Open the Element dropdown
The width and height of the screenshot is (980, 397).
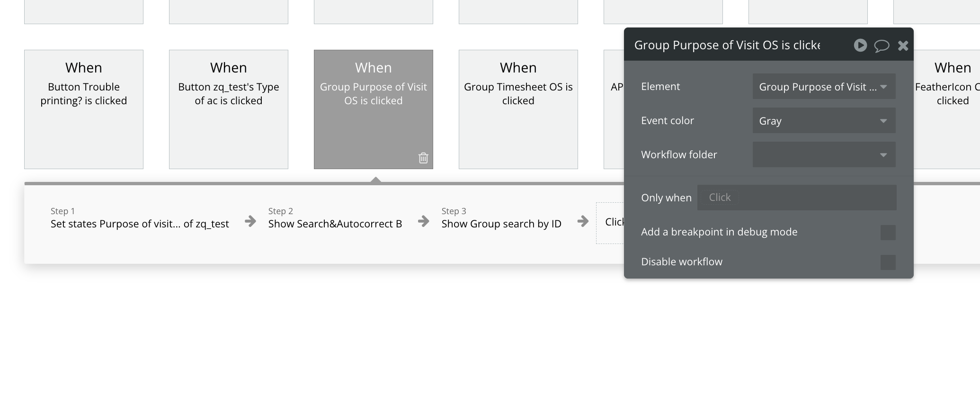tap(824, 87)
